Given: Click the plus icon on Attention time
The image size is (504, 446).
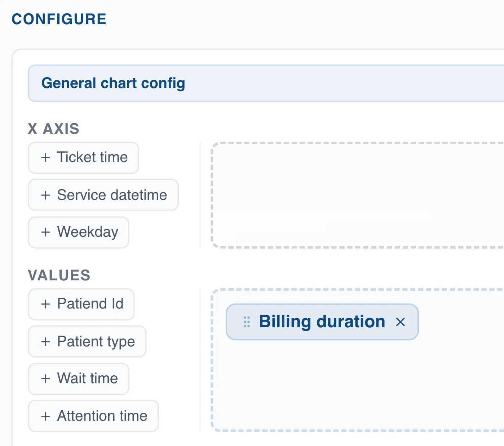Looking at the screenshot, I should 46,416.
